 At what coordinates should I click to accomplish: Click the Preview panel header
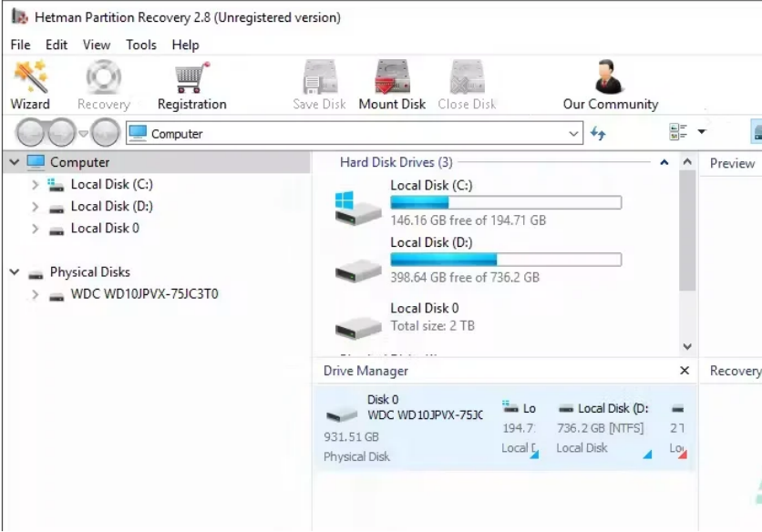(732, 163)
